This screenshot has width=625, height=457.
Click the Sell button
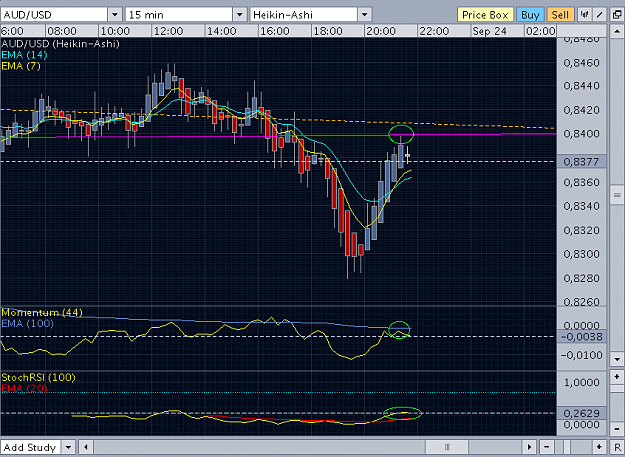point(560,15)
